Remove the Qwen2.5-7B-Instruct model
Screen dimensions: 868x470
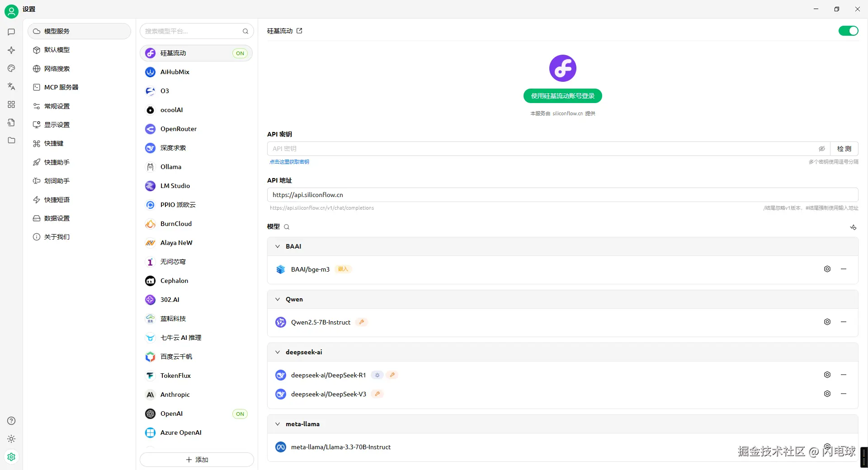(x=844, y=322)
